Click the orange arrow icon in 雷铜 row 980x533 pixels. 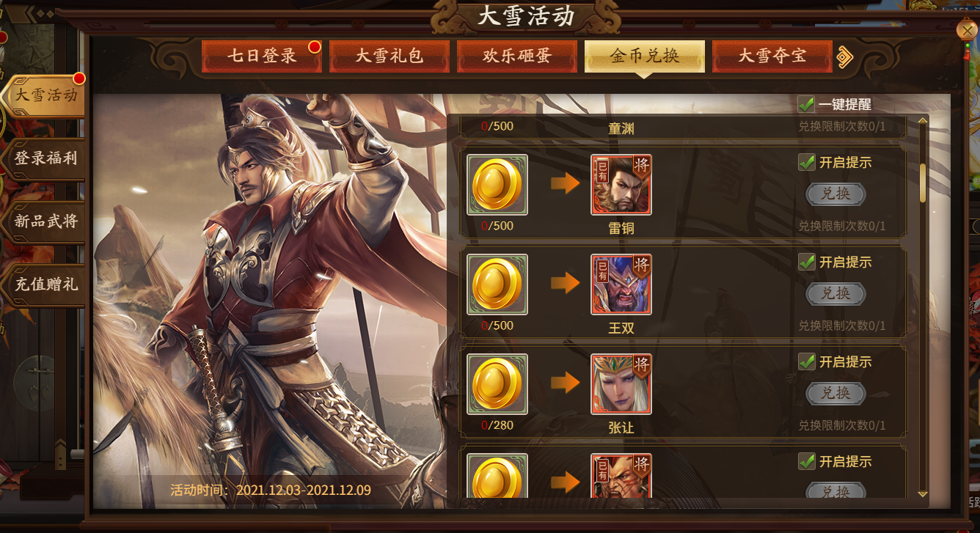pos(566,183)
